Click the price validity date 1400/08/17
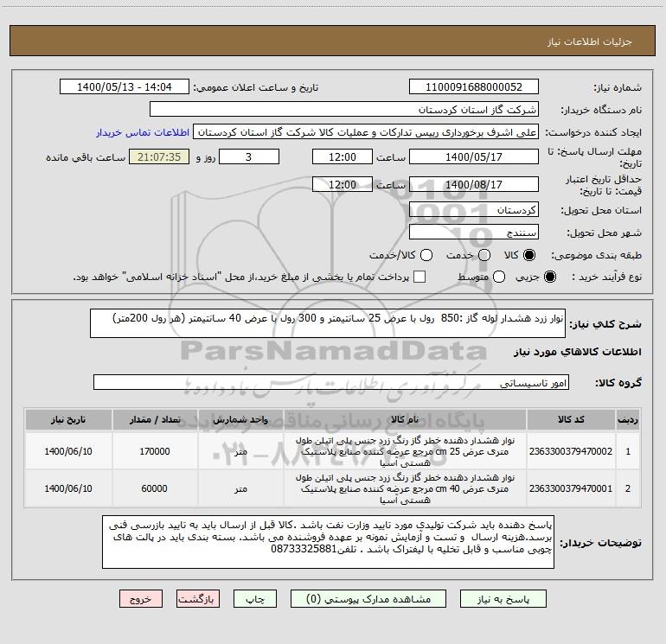Screen dimensions: 666x644 click(474, 185)
